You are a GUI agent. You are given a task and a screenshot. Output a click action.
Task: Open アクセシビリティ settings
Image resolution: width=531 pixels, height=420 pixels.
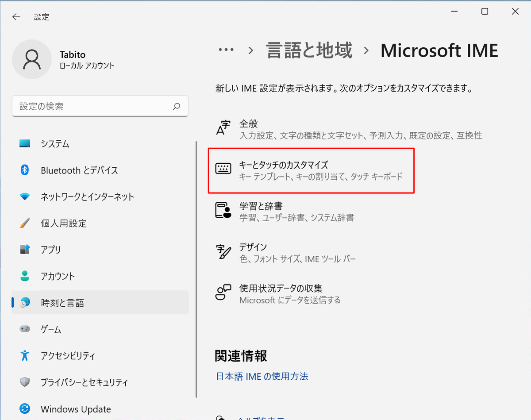tap(100, 355)
